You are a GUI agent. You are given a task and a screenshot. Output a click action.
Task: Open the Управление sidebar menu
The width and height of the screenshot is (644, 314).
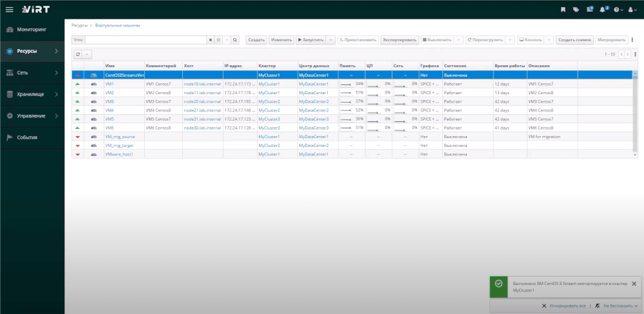pos(32,116)
